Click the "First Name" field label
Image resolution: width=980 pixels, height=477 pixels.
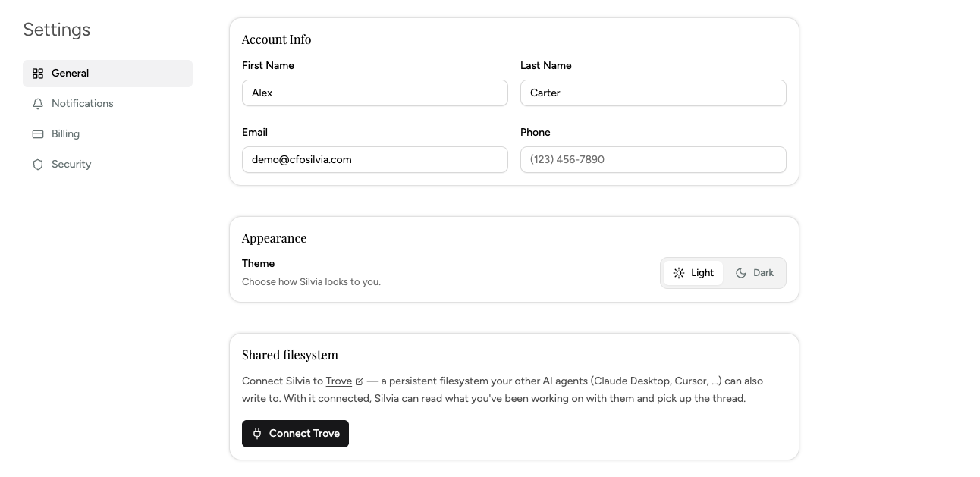point(268,65)
